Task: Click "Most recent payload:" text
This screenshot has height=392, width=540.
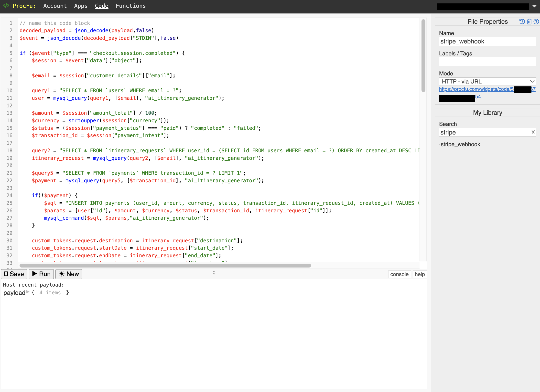Action: point(33,285)
